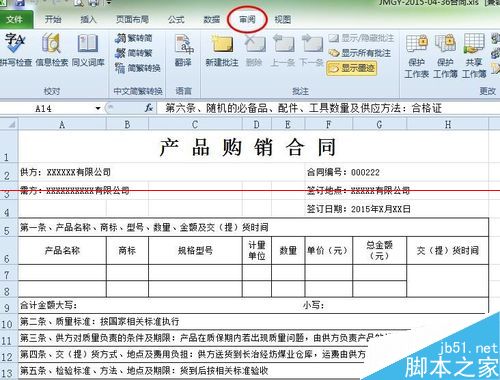Select column E header
500x380 pixels.
[x=288, y=124]
